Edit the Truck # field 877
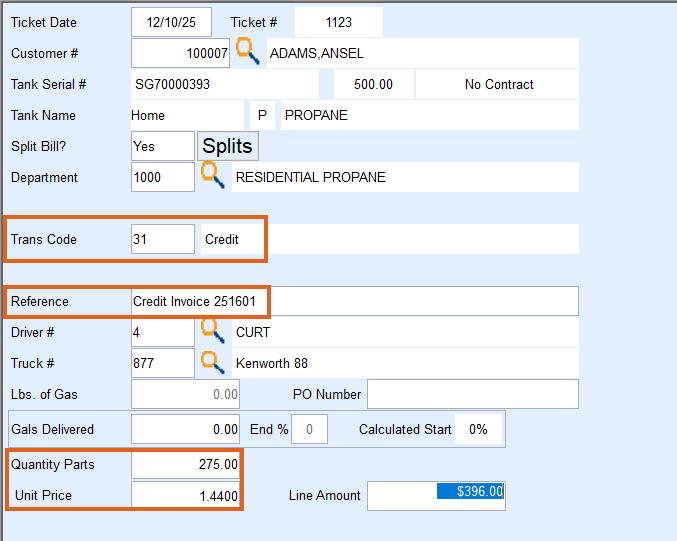This screenshot has width=677, height=541. point(163,363)
